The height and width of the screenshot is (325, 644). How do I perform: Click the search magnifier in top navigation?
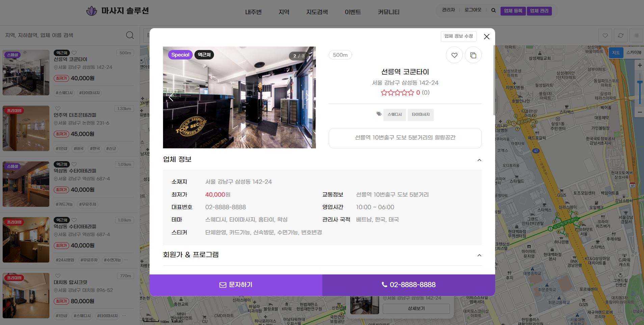click(x=493, y=10)
